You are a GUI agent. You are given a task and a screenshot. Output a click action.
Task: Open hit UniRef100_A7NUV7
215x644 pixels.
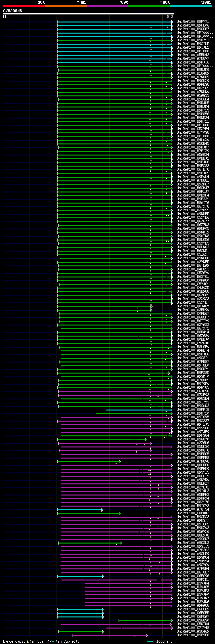coord(193,59)
